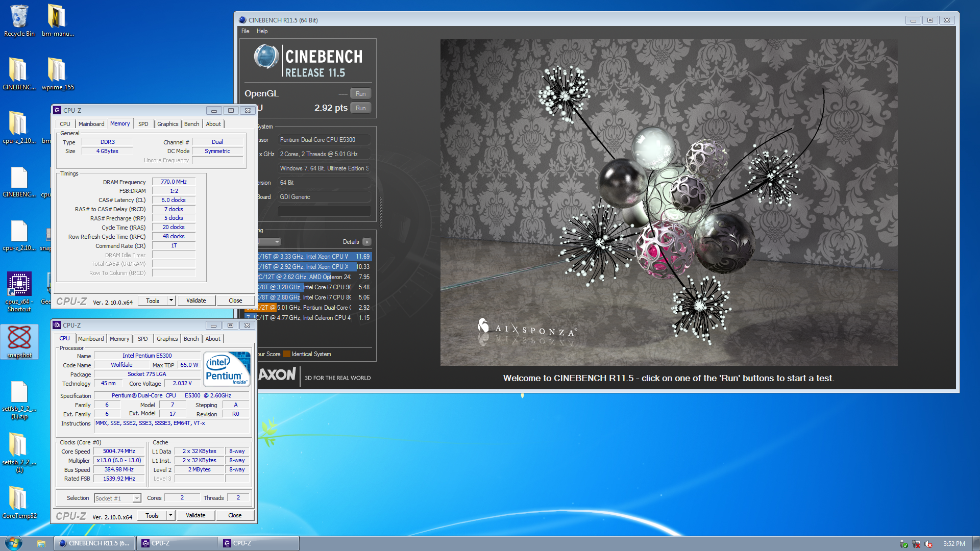Screen dimensions: 980x551
Task: Click the Details arrow icon in Cinebench
Action: 367,242
